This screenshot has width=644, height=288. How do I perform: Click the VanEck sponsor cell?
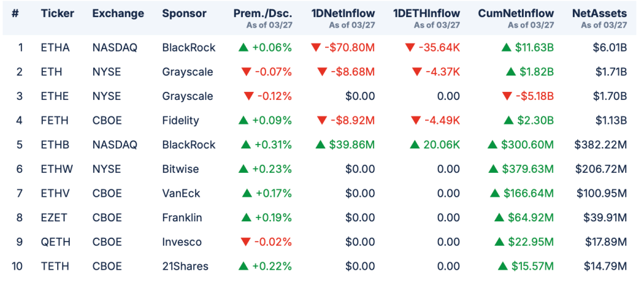click(180, 193)
